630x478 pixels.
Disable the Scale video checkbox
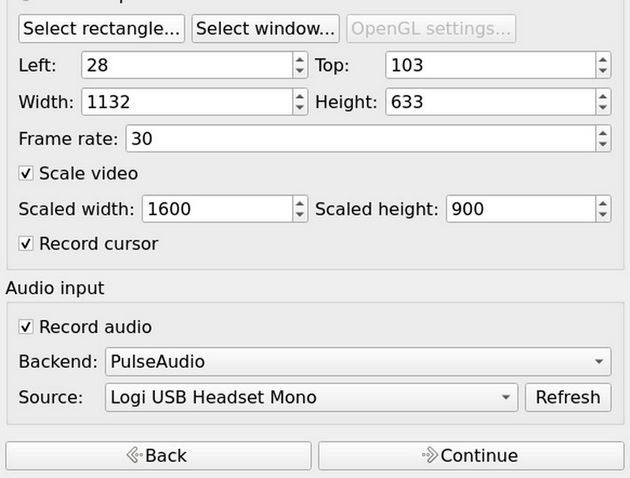point(26,174)
